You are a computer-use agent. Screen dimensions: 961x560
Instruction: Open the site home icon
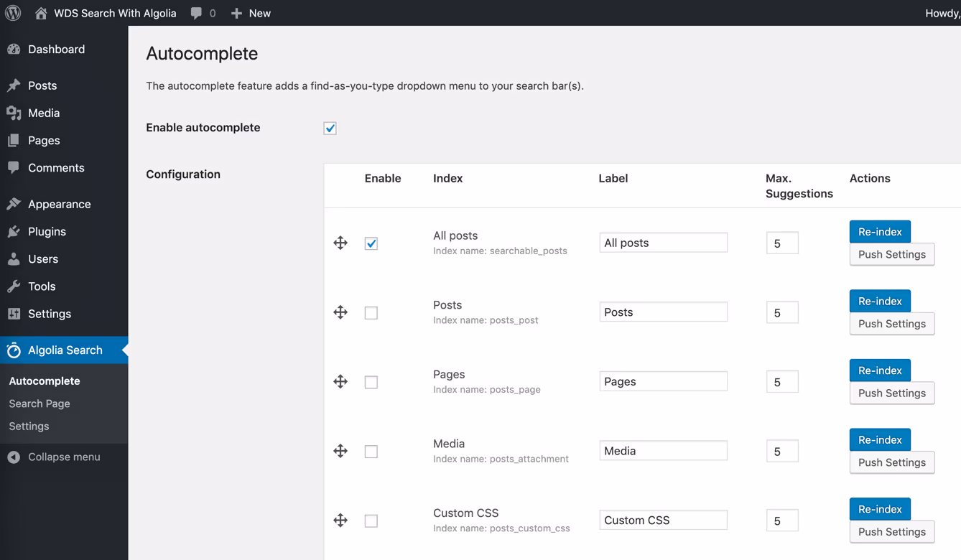coord(41,13)
